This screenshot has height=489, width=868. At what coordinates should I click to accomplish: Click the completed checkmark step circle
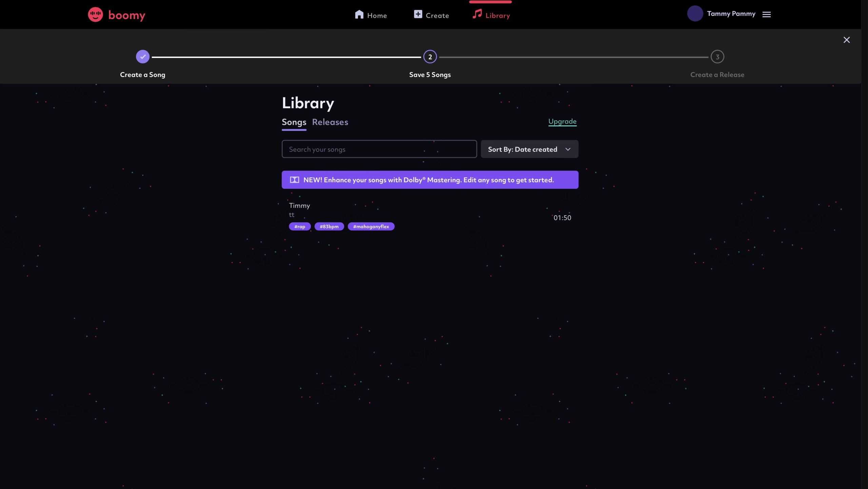coord(142,57)
